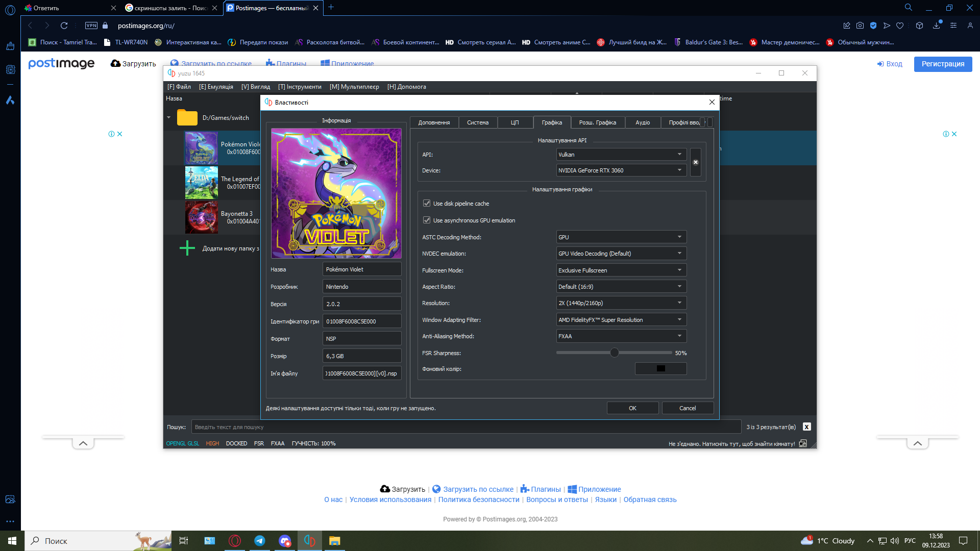
Task: Click the black background color swatch
Action: coord(660,369)
